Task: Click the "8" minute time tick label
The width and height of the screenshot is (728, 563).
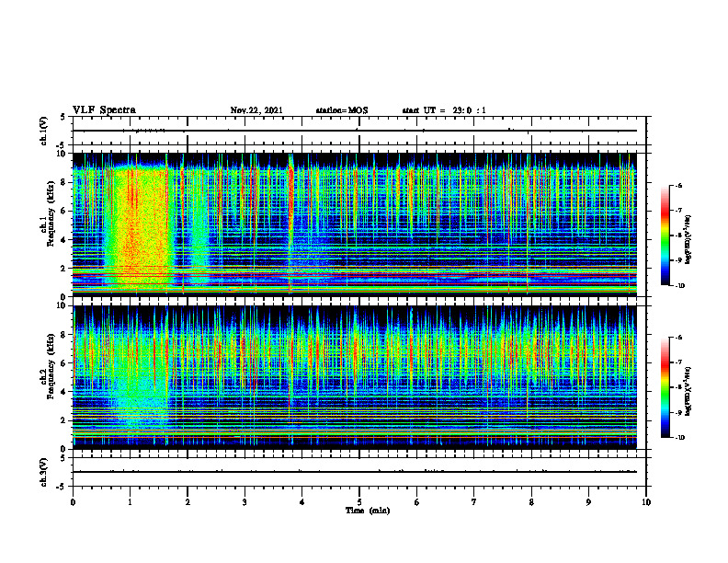Action: click(531, 502)
